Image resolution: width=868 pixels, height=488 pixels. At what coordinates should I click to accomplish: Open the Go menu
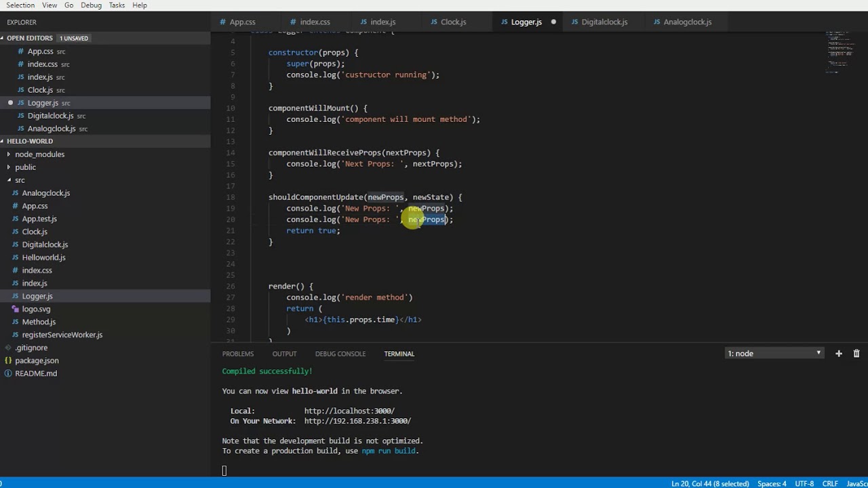[x=69, y=5]
